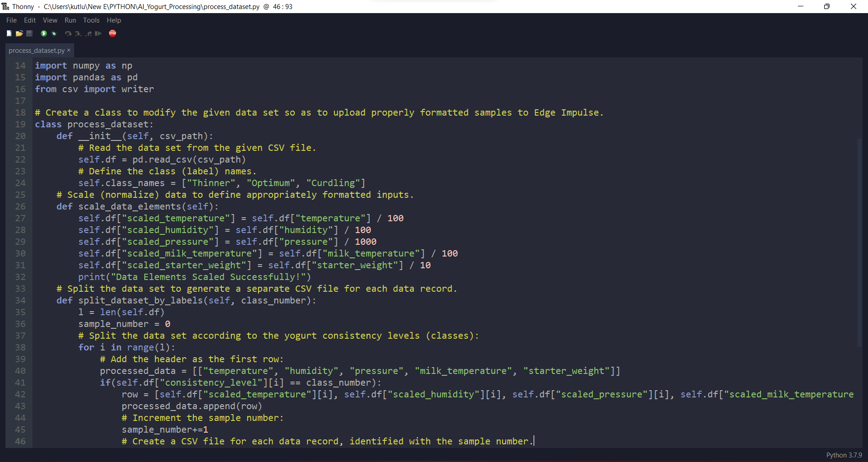The height and width of the screenshot is (462, 868).
Task: Open the Help menu
Action: pyautogui.click(x=113, y=20)
